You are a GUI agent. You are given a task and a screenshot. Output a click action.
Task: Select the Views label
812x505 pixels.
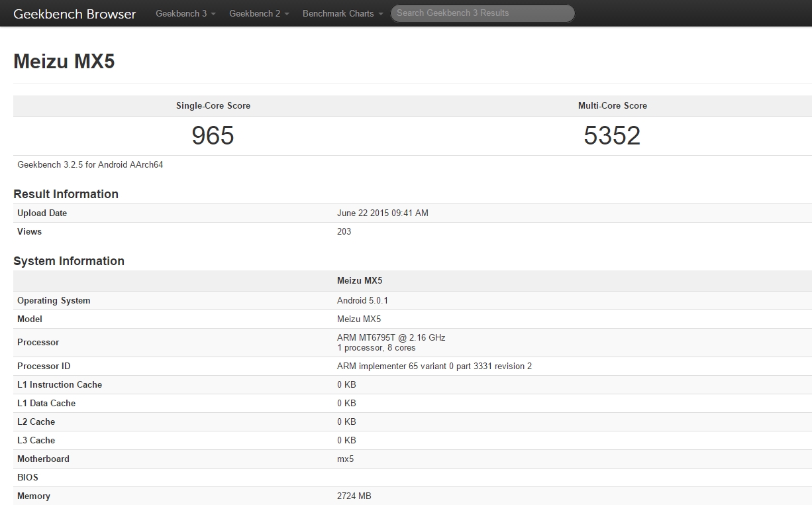tap(30, 231)
